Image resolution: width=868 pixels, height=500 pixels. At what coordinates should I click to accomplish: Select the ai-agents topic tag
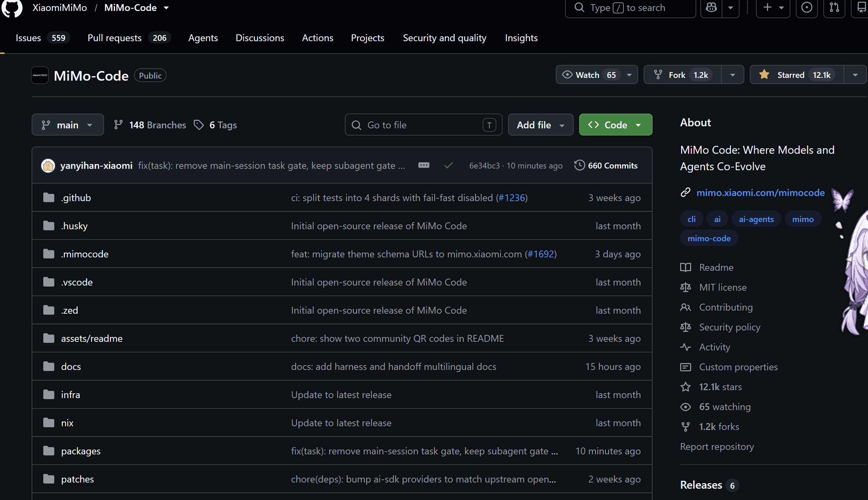(756, 219)
